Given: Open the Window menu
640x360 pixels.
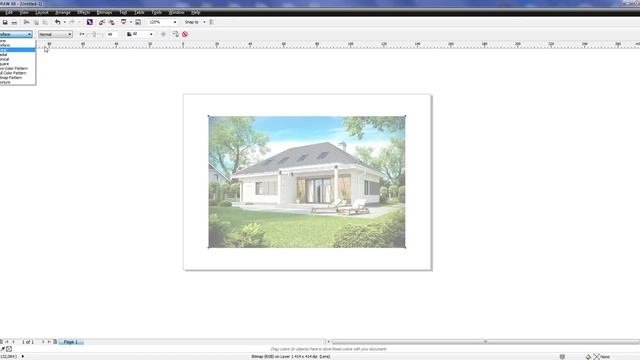Looking at the screenshot, I should click(176, 13).
